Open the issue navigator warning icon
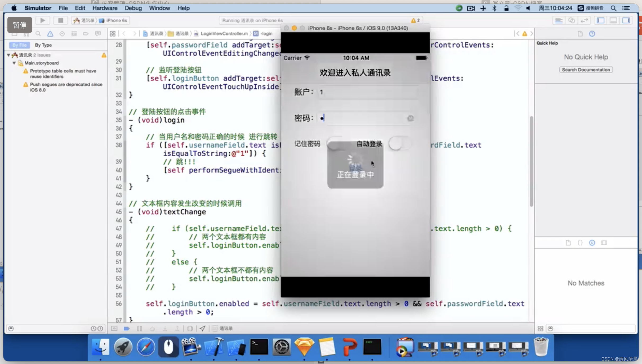The width and height of the screenshot is (642, 364). (50, 34)
